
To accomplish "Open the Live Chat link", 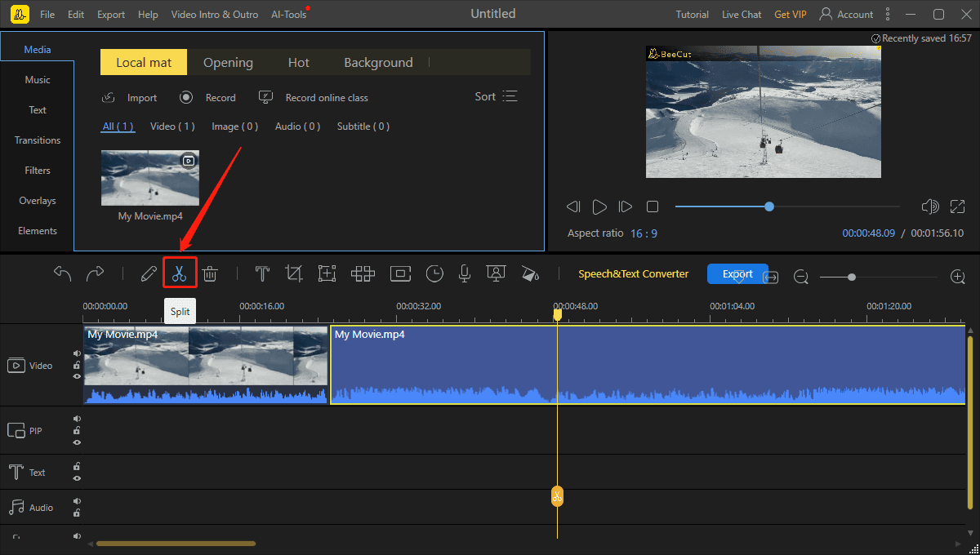I will coord(742,15).
